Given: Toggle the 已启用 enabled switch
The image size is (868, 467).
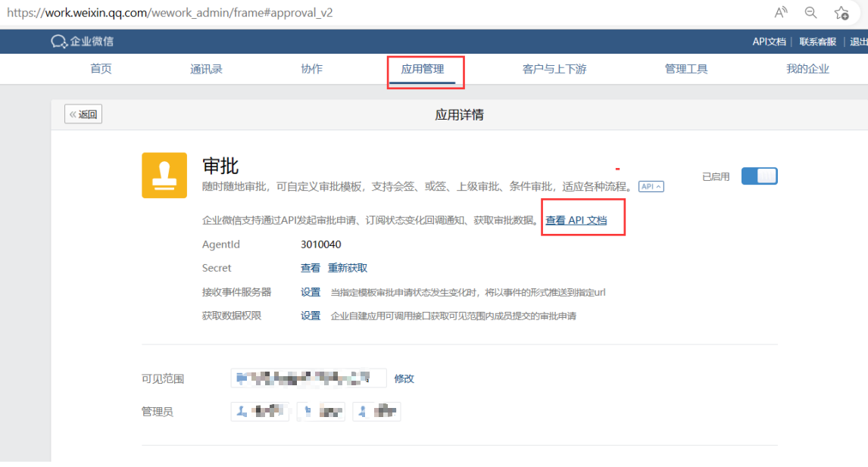Looking at the screenshot, I should (760, 176).
